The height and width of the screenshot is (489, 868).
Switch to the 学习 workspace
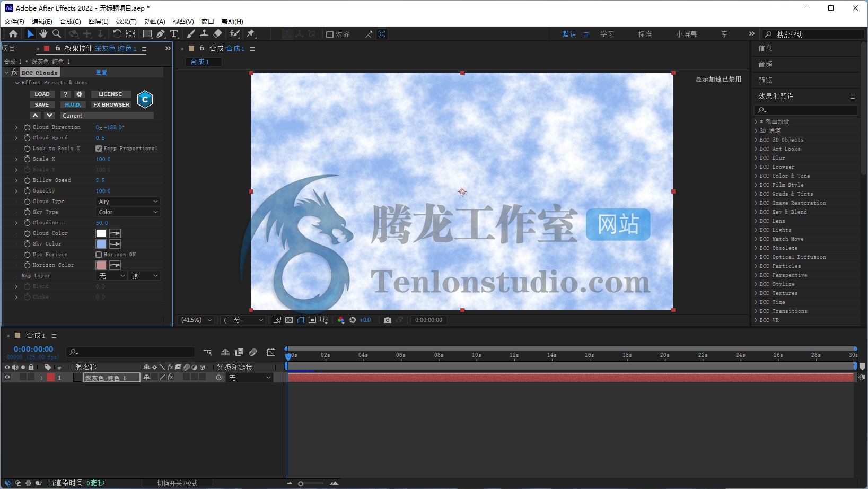tap(607, 34)
